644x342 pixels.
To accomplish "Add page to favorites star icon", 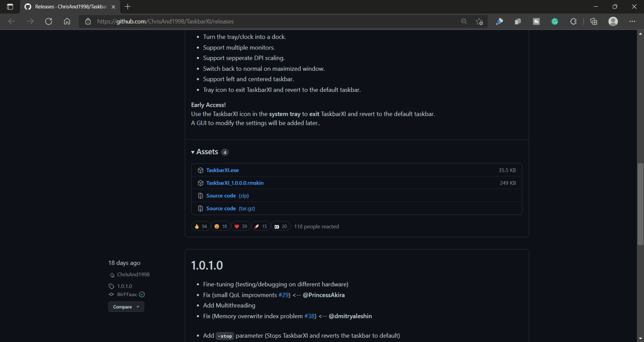I will click(x=479, y=21).
